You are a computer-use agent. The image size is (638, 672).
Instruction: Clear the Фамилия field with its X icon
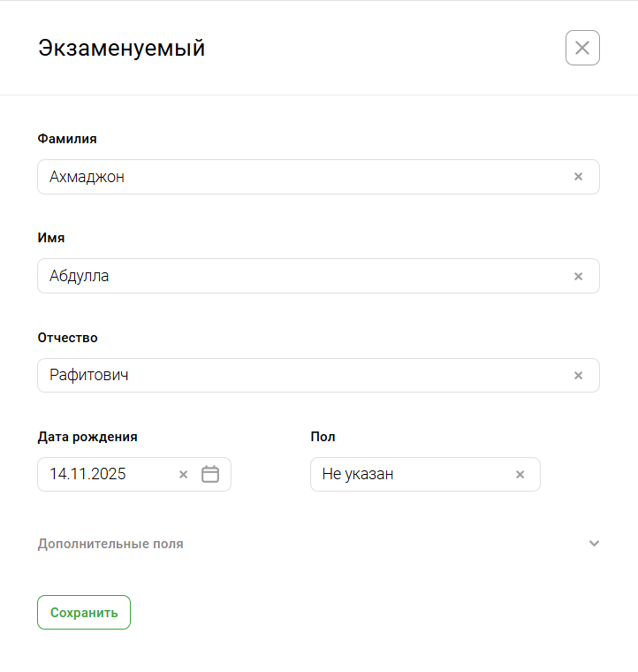tap(579, 177)
